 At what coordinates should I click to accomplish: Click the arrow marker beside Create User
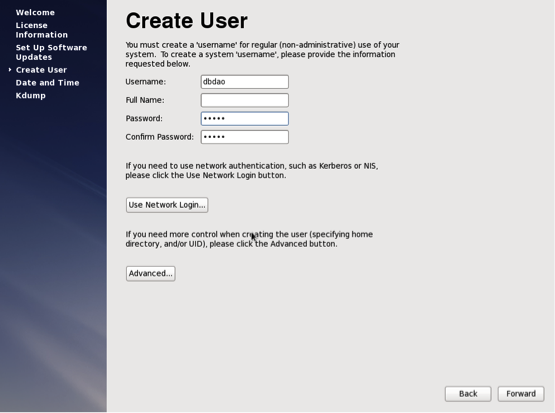(10, 70)
